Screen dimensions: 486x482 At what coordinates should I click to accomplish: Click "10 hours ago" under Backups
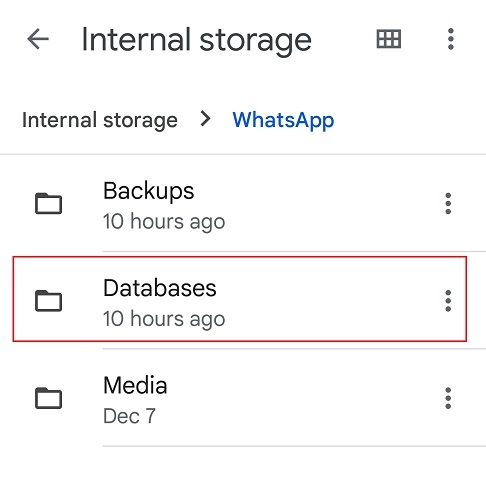tap(164, 221)
